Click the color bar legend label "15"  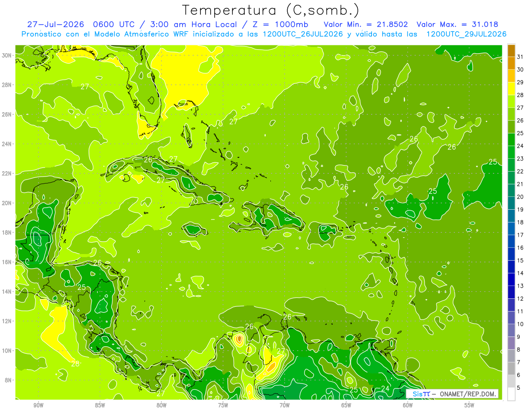click(520, 260)
